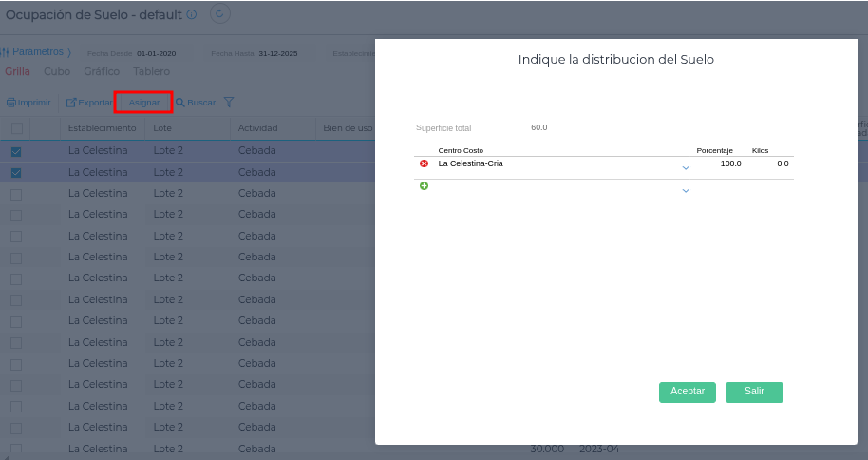868x460 pixels.
Task: Open the info icon next to the title
Action: (x=191, y=14)
